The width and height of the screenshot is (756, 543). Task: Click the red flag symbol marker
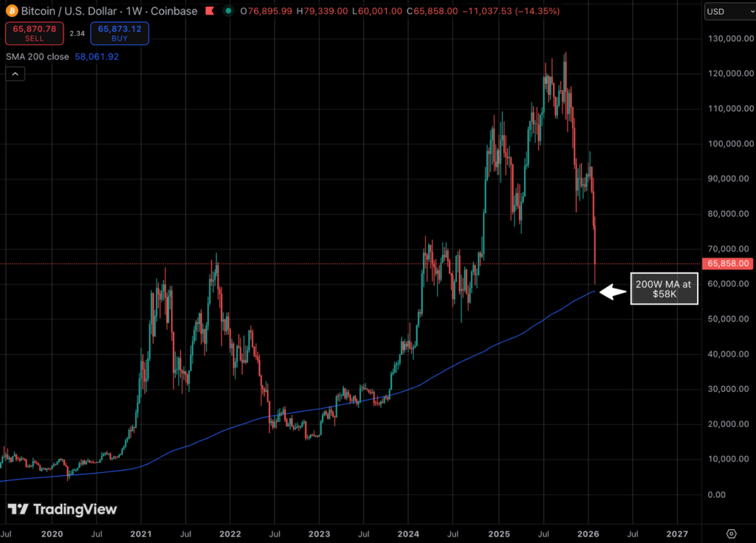tap(210, 11)
